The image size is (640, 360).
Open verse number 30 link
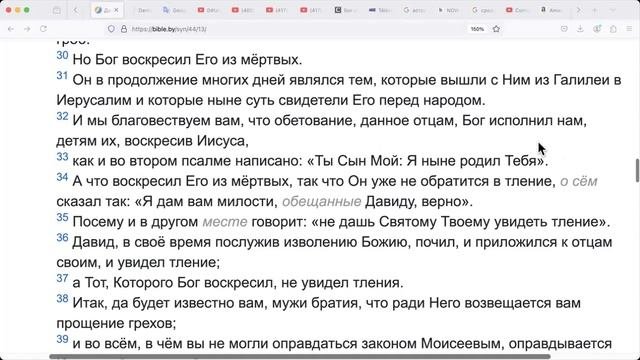point(62,55)
